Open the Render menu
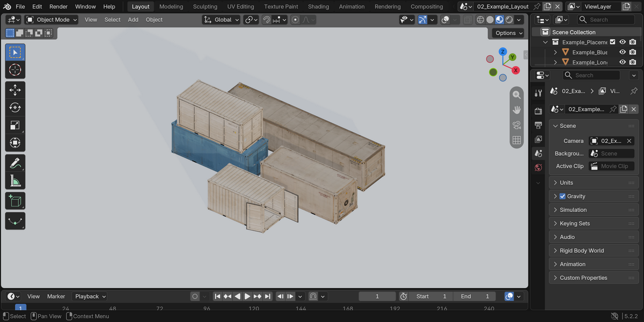 [x=58, y=6]
